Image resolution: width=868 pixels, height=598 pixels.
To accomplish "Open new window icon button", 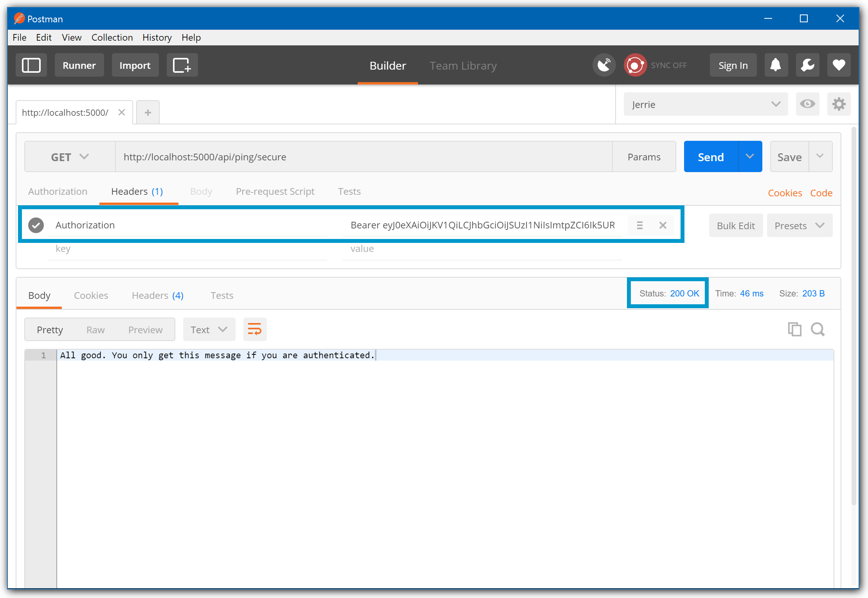I will [x=182, y=65].
